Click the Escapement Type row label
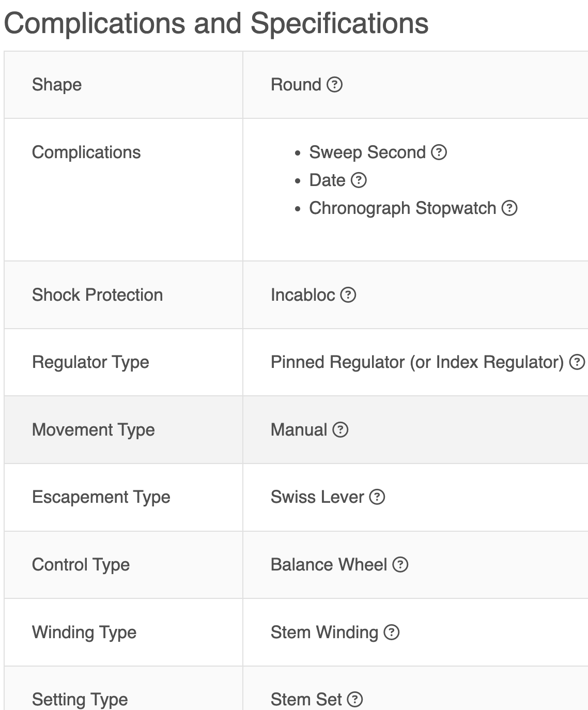Image resolution: width=588 pixels, height=710 pixels. point(101,497)
